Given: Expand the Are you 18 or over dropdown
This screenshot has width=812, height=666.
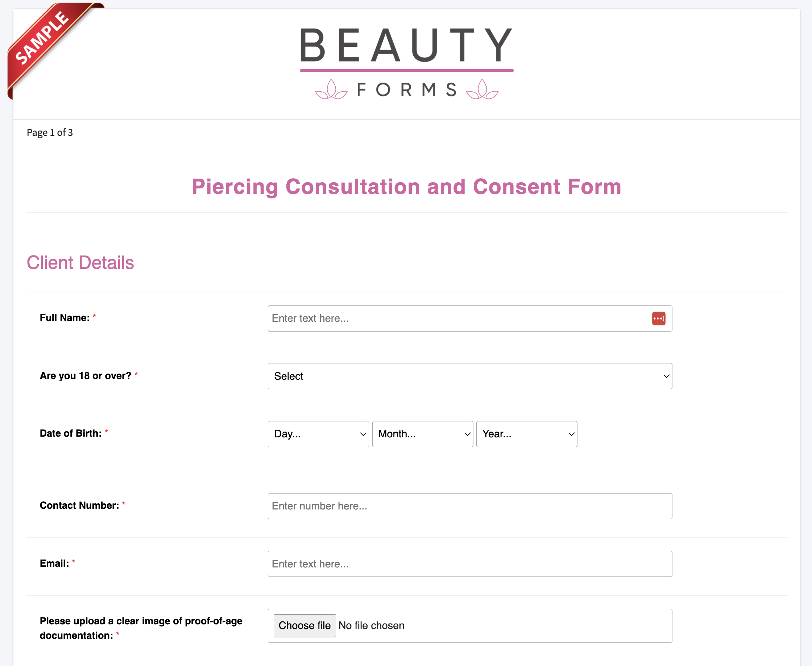Looking at the screenshot, I should (x=470, y=376).
